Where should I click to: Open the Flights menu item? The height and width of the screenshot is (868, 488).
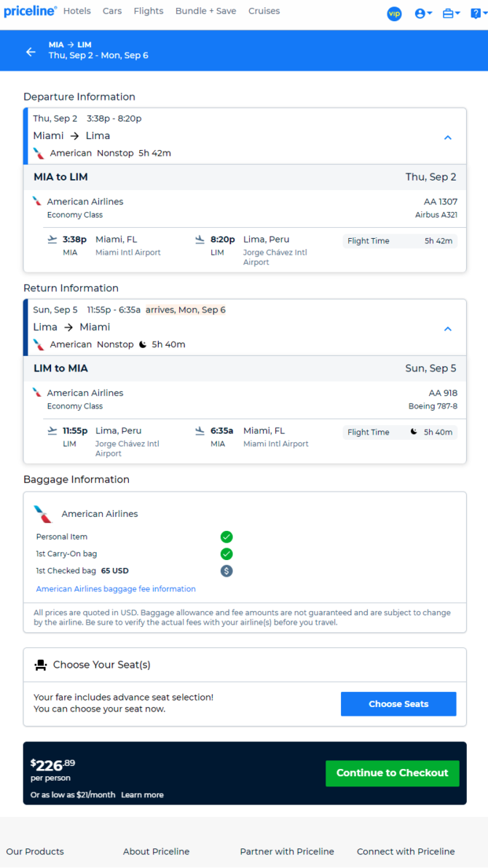149,11
